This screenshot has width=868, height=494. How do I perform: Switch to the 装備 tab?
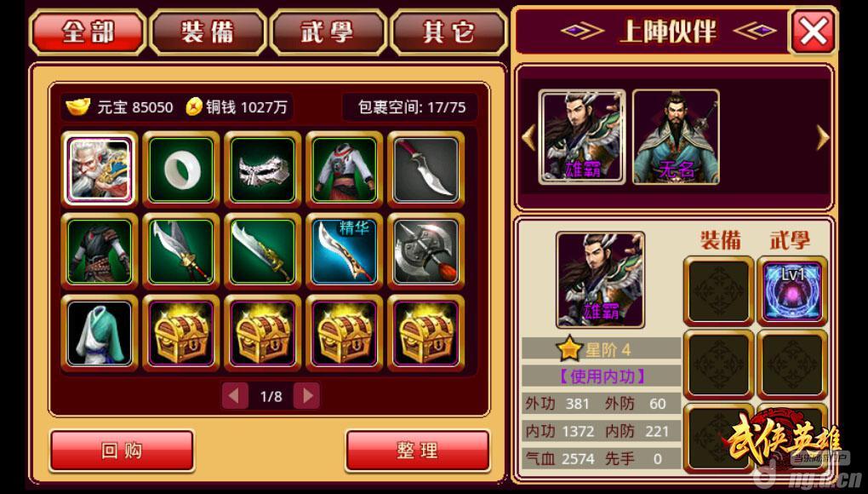(x=208, y=32)
